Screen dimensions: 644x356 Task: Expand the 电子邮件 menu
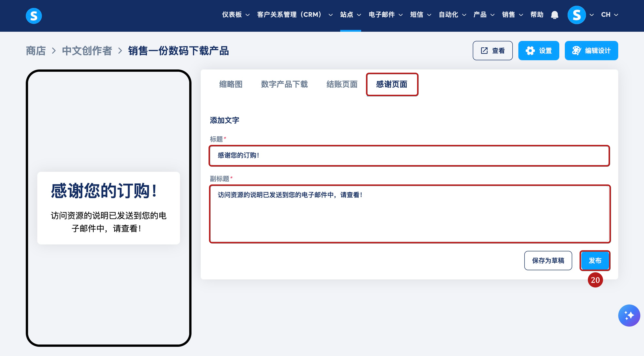(385, 15)
